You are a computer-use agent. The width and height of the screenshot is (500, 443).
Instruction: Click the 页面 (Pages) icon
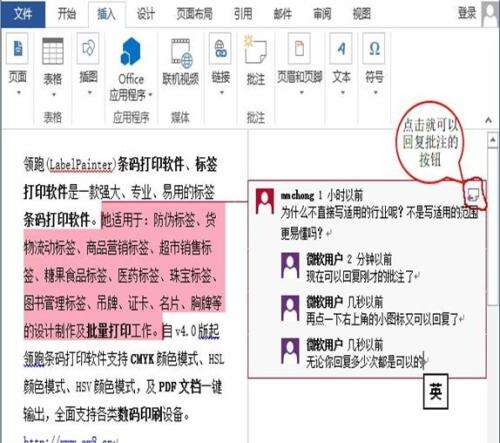pos(17,49)
